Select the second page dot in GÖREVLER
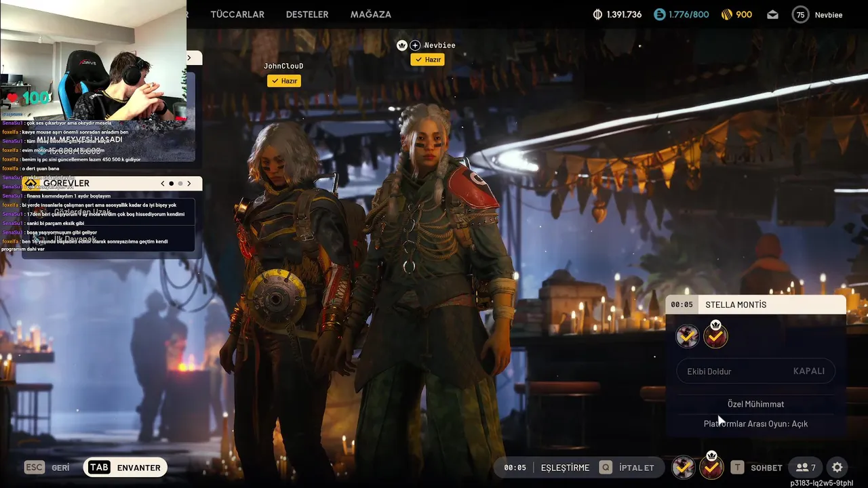The image size is (868, 488). pos(180,184)
